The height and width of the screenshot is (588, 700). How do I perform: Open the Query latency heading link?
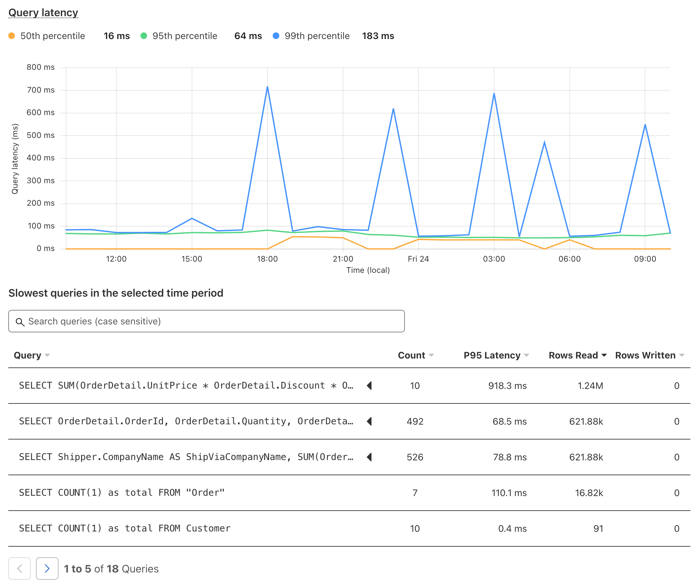click(43, 13)
